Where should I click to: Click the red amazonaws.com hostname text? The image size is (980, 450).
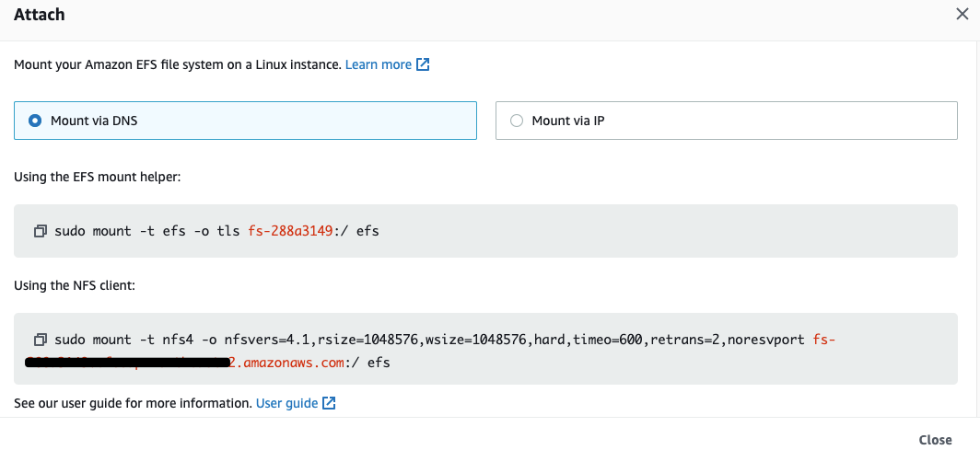(290, 363)
